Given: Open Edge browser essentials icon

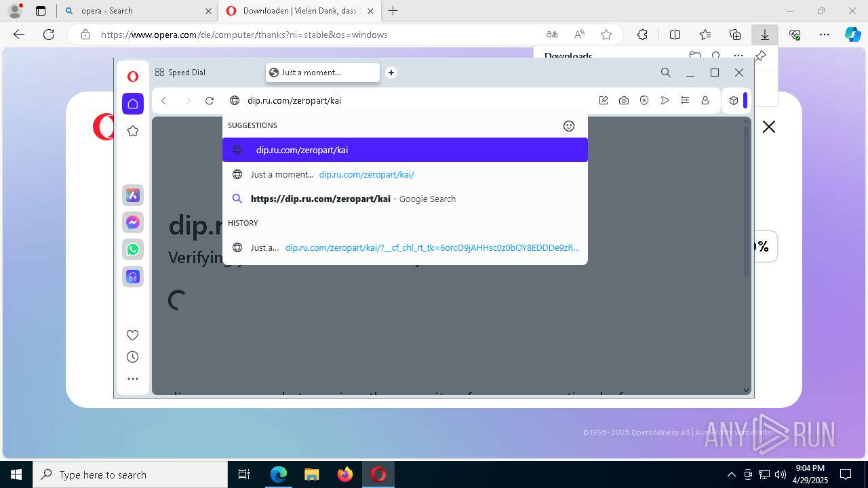Looking at the screenshot, I should pyautogui.click(x=795, y=35).
